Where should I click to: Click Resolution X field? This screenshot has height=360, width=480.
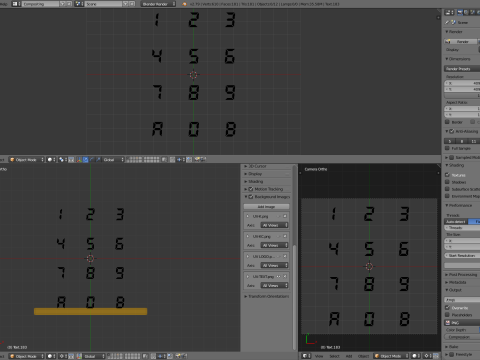point(462,83)
